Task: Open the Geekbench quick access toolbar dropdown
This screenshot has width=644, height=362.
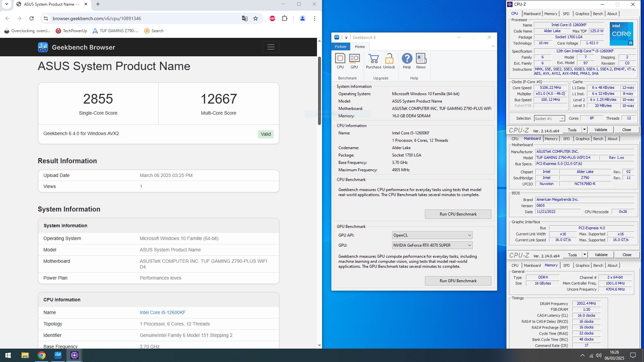Action: [346, 38]
